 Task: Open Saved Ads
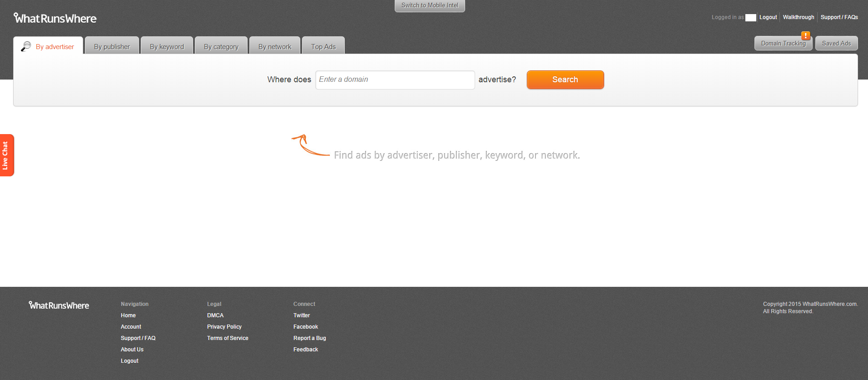836,43
